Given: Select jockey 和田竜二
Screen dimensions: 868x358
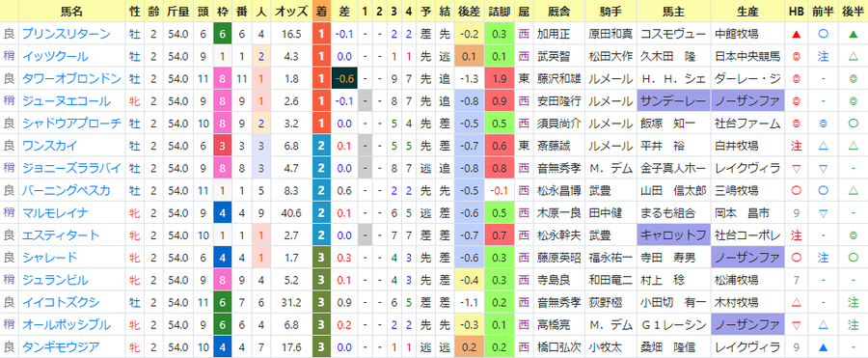Looking at the screenshot, I should [610, 280].
